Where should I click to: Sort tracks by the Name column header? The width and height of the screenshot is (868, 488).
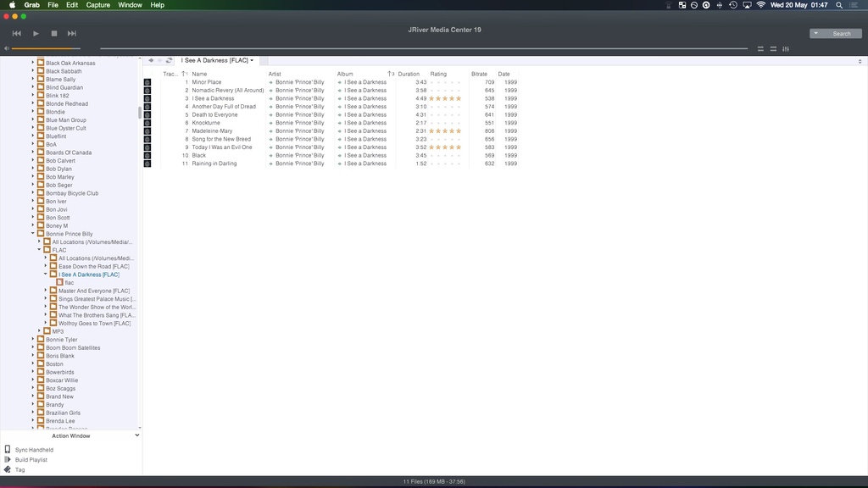pos(199,74)
